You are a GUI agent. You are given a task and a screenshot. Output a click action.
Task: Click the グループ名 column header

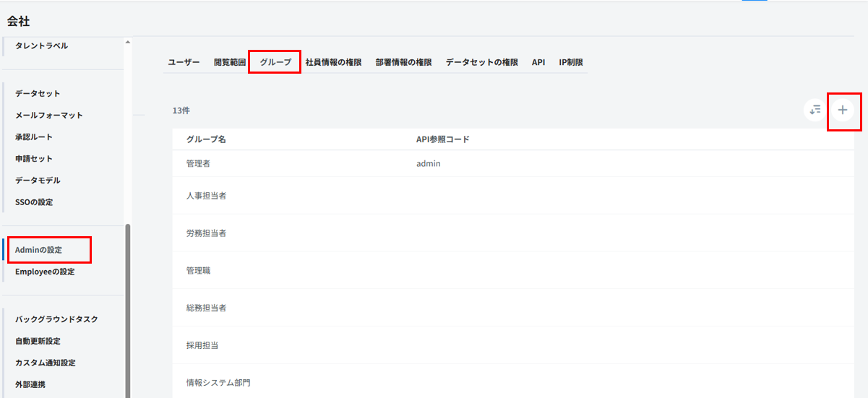pyautogui.click(x=206, y=139)
